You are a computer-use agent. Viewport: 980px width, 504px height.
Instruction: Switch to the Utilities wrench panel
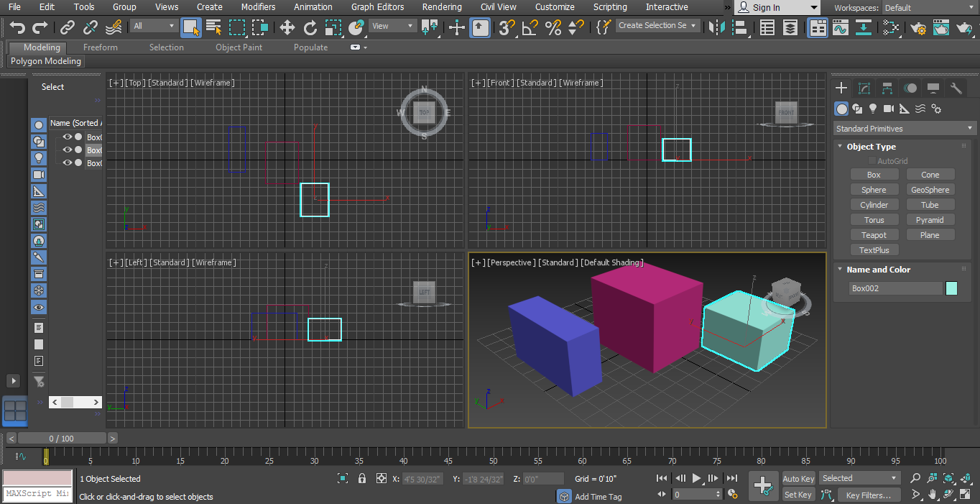point(956,88)
